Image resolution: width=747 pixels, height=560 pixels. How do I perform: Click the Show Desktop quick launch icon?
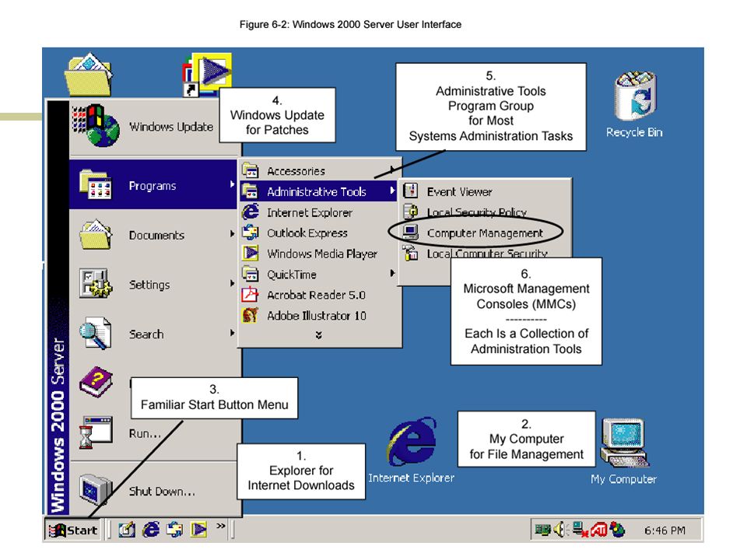(127, 530)
